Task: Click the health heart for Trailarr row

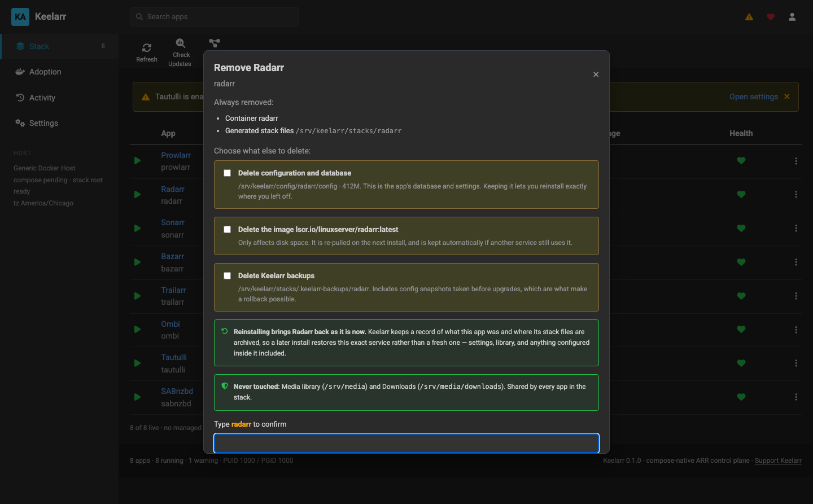Action: 741,296
